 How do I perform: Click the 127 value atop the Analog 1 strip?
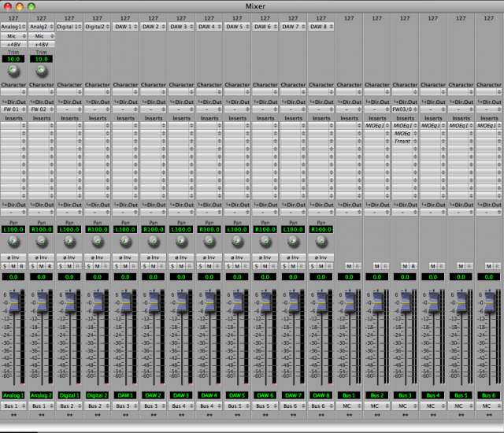pos(13,18)
